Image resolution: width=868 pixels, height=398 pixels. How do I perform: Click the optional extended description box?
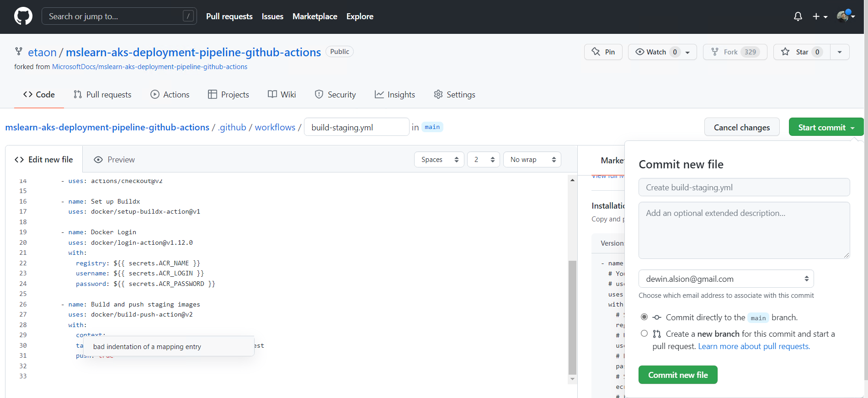click(x=744, y=230)
